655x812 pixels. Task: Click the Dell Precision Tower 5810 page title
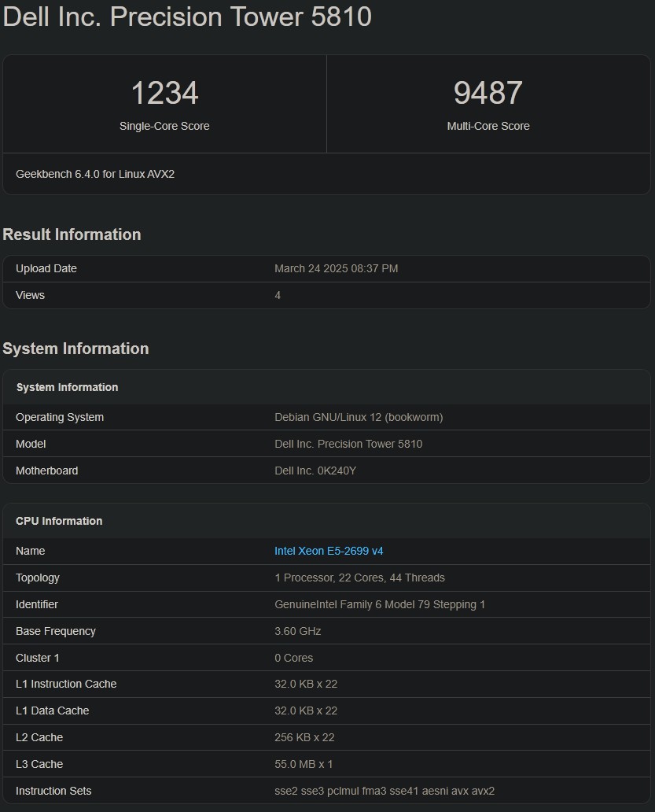tap(187, 17)
